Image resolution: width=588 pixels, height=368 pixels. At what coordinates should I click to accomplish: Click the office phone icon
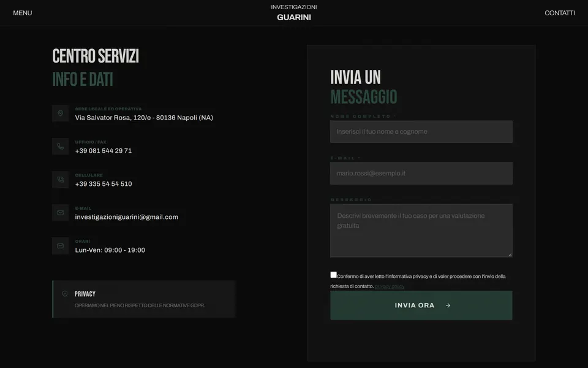click(61, 146)
